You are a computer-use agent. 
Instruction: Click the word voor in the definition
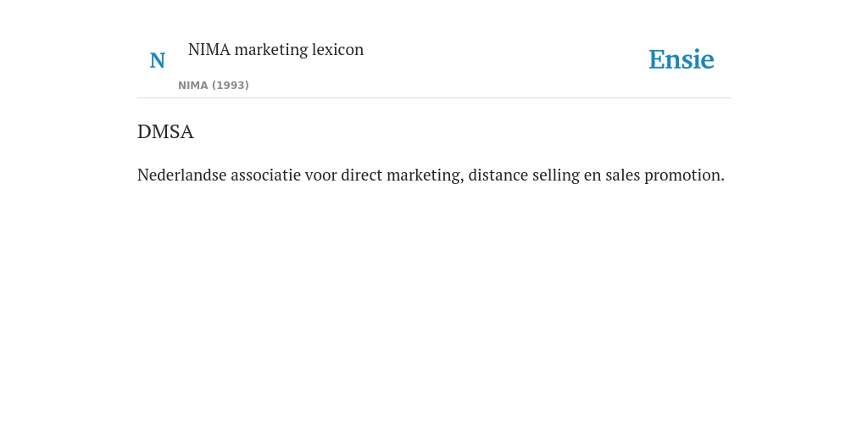(320, 175)
